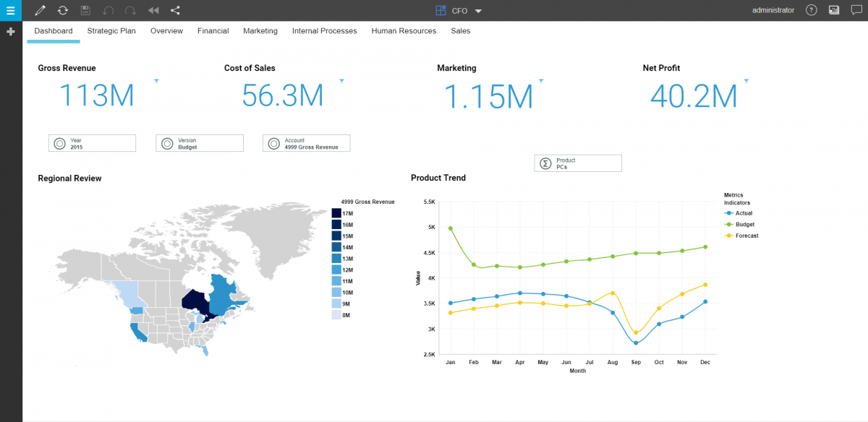Open the Human Resources tab
The image size is (868, 422).
[404, 31]
